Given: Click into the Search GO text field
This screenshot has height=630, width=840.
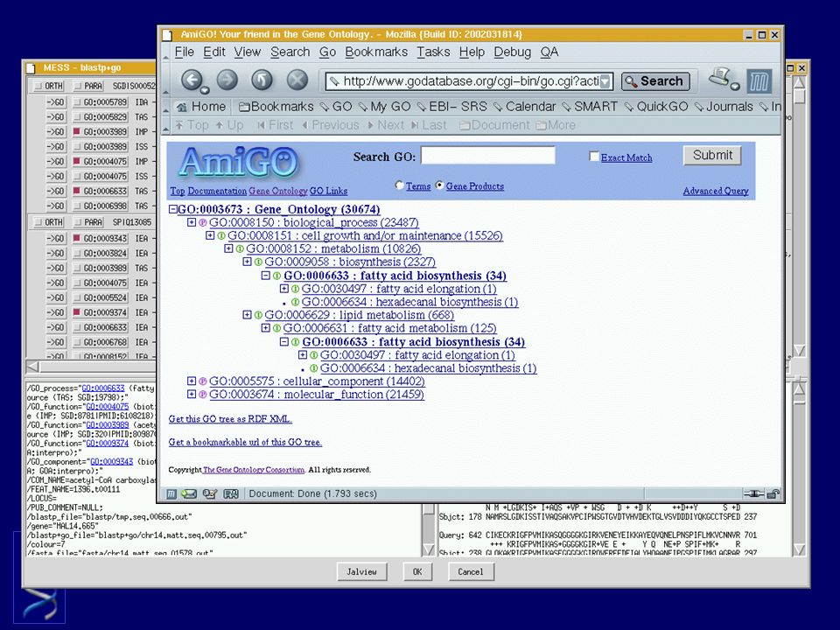Looking at the screenshot, I should point(488,156).
